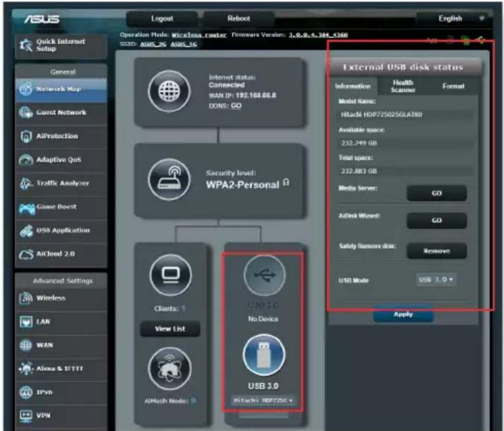This screenshot has height=431, width=504.
Task: Open the firmware version link
Action: pyautogui.click(x=318, y=35)
